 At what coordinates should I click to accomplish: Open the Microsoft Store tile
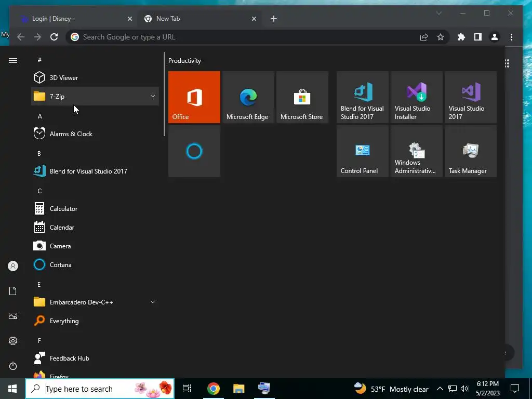(x=302, y=97)
